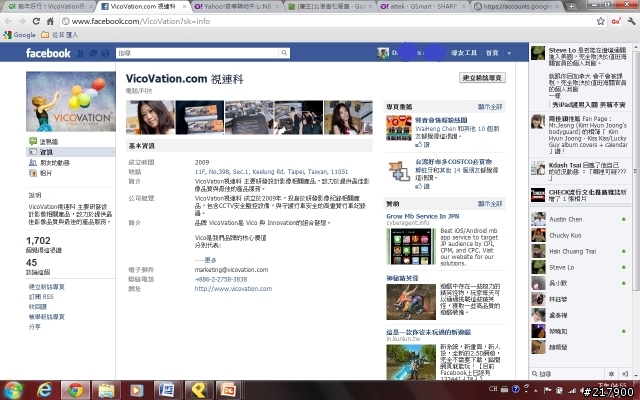
Task: Open the RSS subscribe link in sidebar
Action: click(x=41, y=297)
